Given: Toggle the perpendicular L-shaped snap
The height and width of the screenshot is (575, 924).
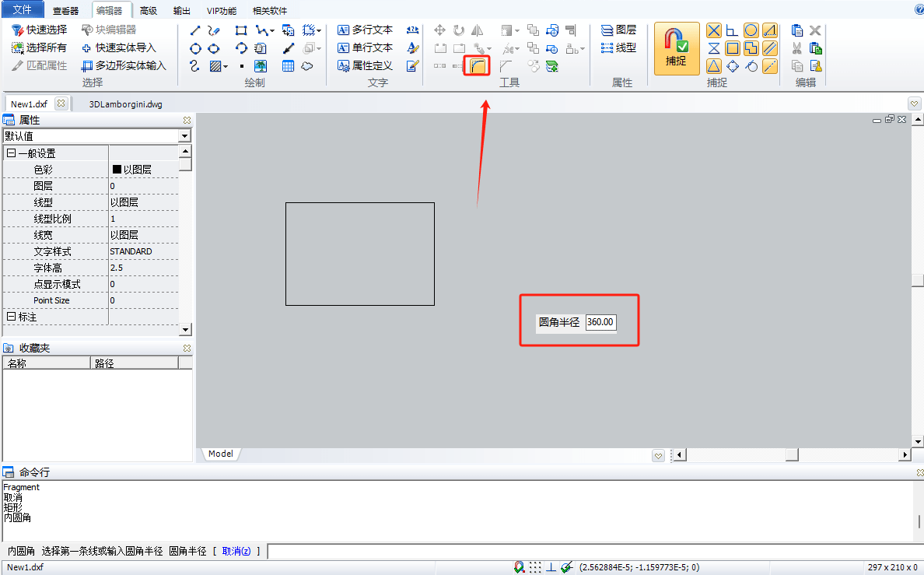Looking at the screenshot, I should [x=733, y=30].
